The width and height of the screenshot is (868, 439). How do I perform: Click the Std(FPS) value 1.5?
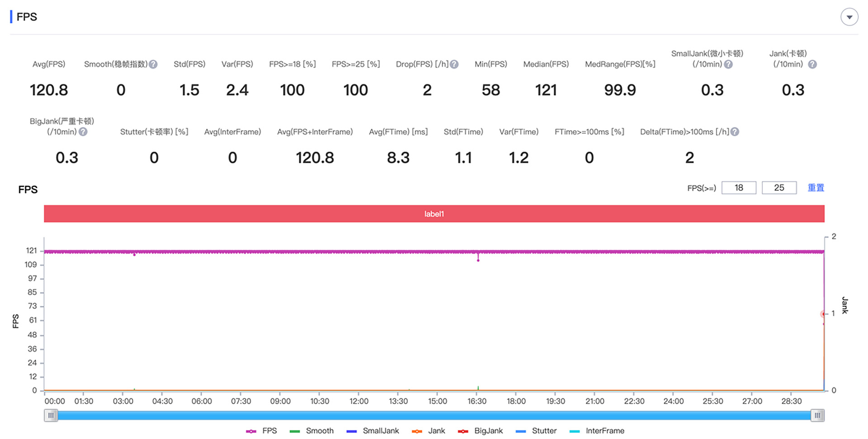tap(189, 90)
